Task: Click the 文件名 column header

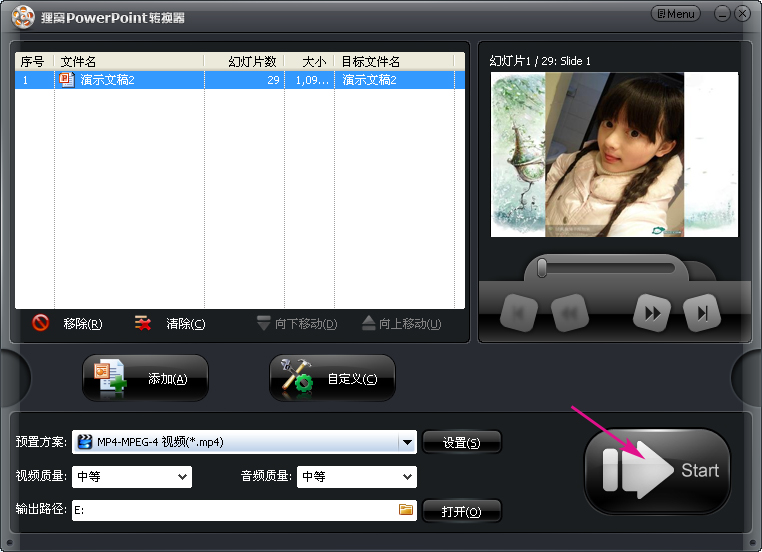Action: click(128, 61)
